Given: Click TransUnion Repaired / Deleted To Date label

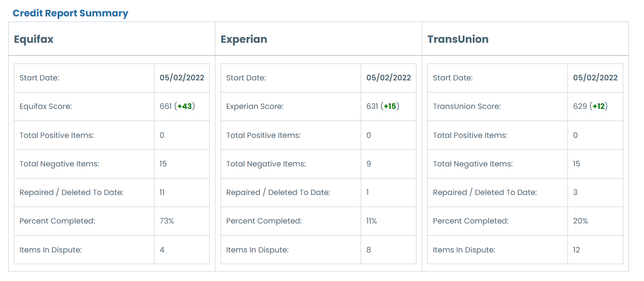Looking at the screenshot, I should tap(485, 192).
